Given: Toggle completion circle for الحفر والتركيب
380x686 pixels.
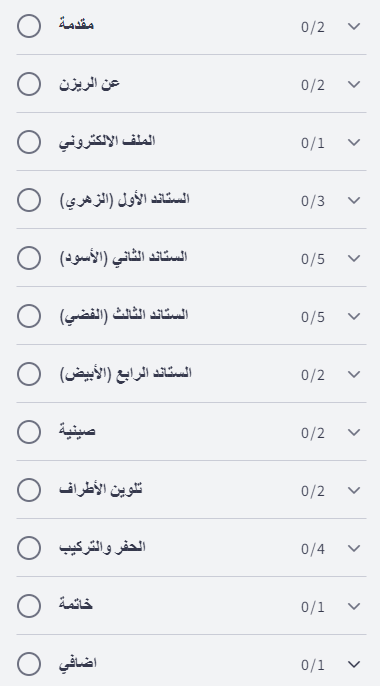Looking at the screenshot, I should 29,547.
